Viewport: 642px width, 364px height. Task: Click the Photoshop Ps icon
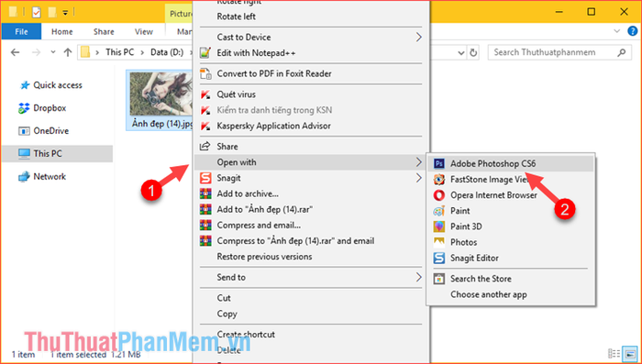click(x=439, y=164)
